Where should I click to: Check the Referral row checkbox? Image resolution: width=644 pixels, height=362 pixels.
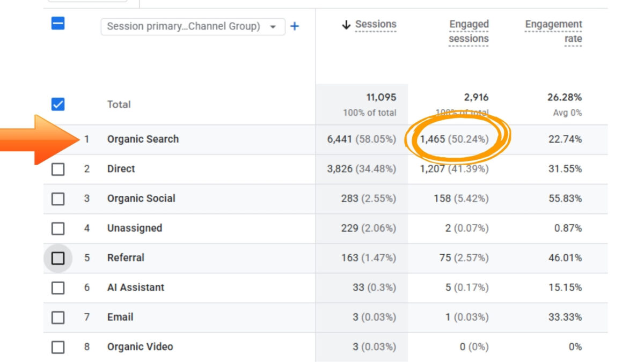click(x=58, y=258)
